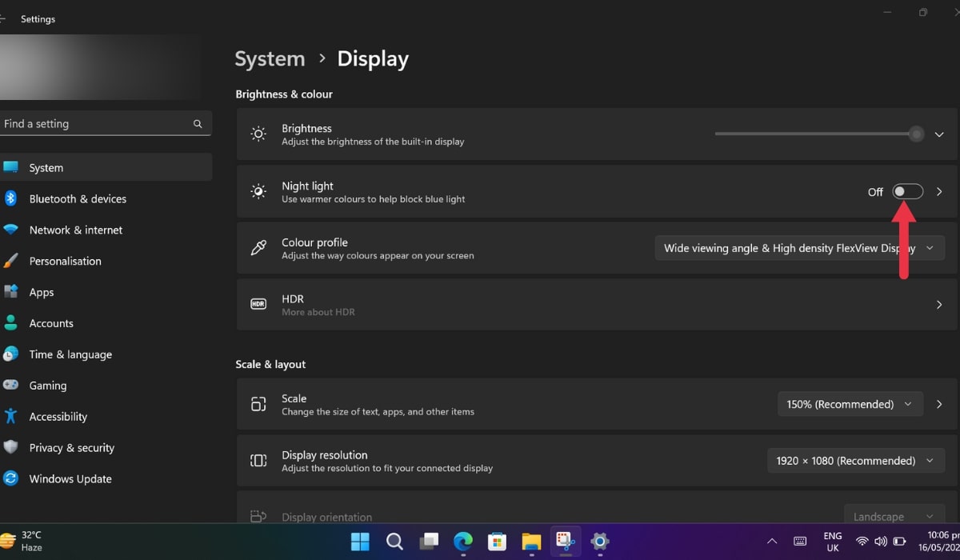960x560 pixels.
Task: Click the Brightness icon
Action: [258, 134]
